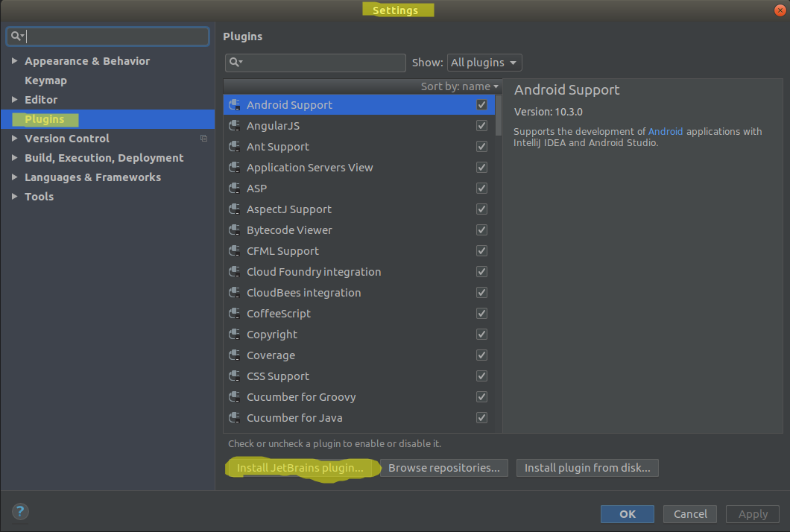
Task: Click the Apply button
Action: [x=753, y=514]
